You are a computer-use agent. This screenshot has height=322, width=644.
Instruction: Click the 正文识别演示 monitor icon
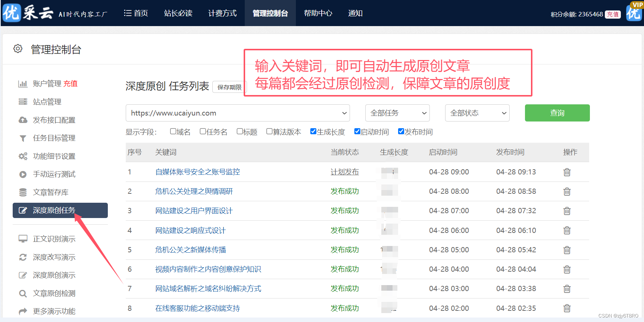click(x=23, y=239)
